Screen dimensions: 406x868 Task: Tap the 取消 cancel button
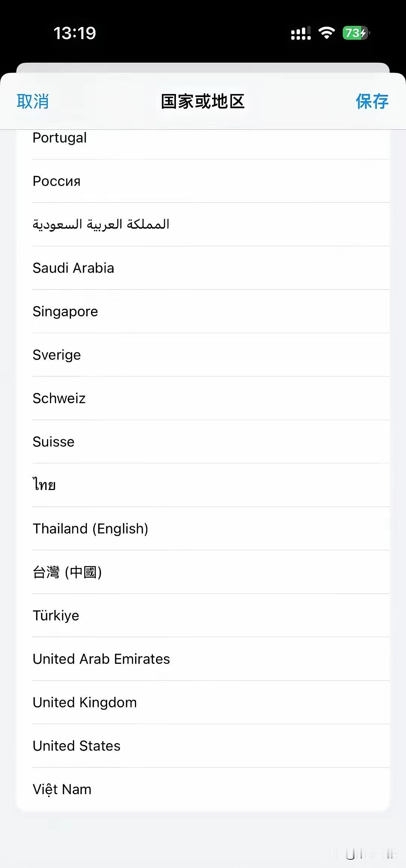point(33,101)
